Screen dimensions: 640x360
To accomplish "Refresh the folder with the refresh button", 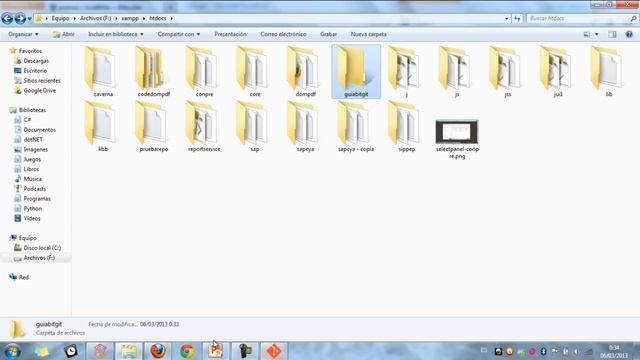I will [517, 18].
